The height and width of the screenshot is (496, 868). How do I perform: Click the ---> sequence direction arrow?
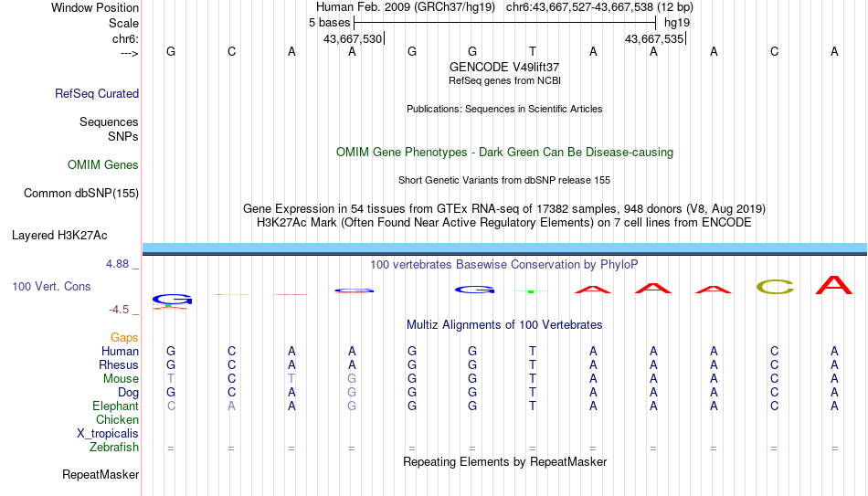pos(129,53)
